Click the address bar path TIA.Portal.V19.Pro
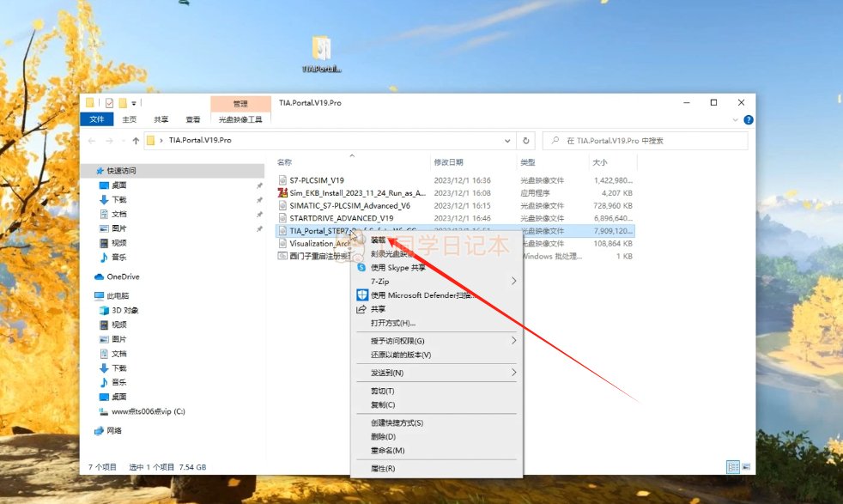This screenshot has height=504, width=843. [200, 141]
